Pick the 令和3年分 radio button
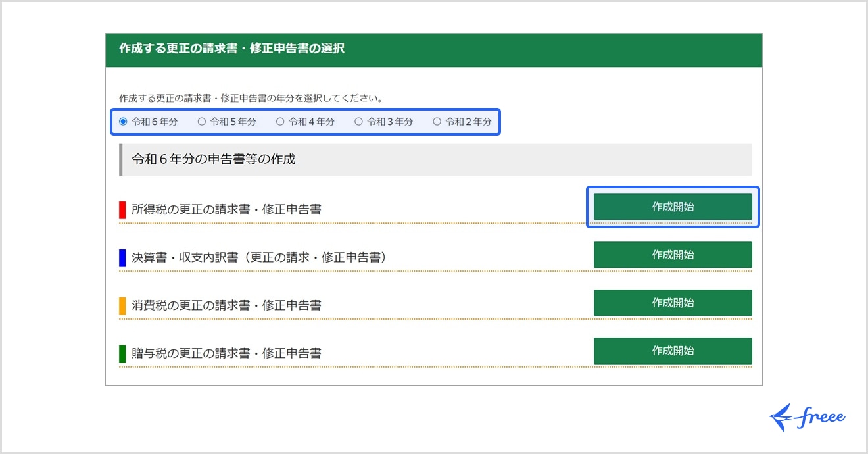The image size is (868, 454). coord(358,122)
